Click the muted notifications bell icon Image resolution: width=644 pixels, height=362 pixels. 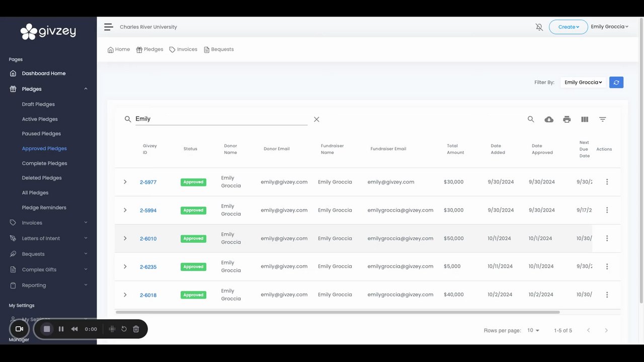coord(539,27)
